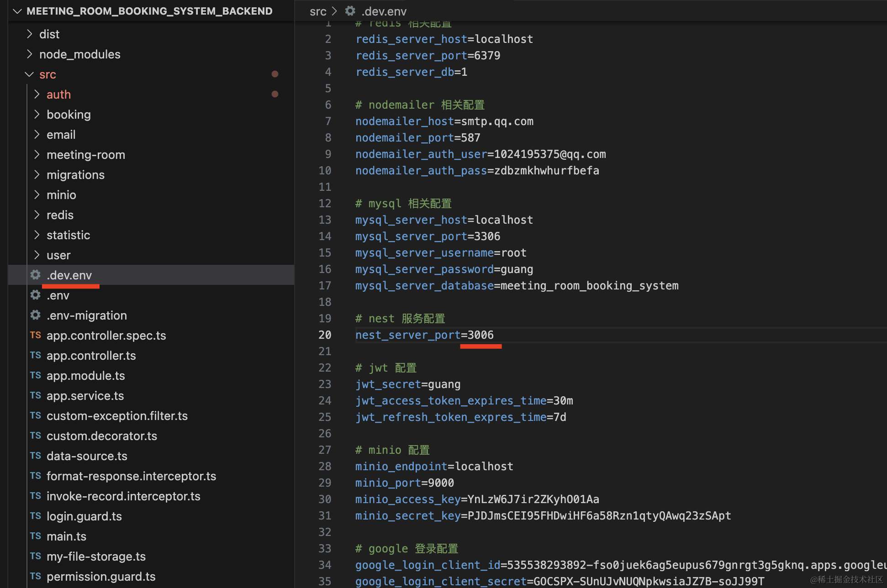Click the gear icon next to .env file

[x=36, y=295]
